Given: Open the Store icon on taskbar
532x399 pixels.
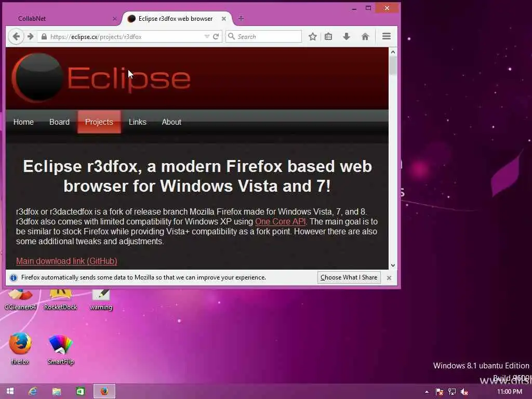Looking at the screenshot, I should [80, 391].
